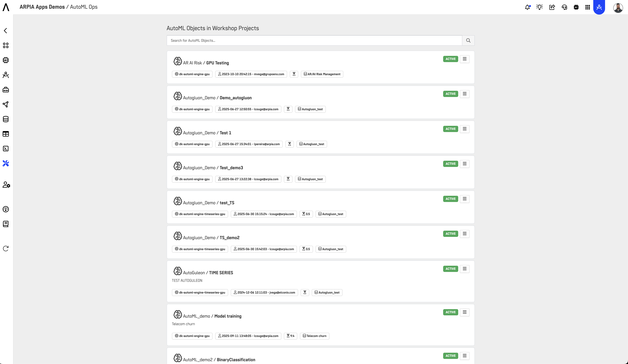Open the apps grid icon near the avatar
The width and height of the screenshot is (628, 364).
coord(588,7)
